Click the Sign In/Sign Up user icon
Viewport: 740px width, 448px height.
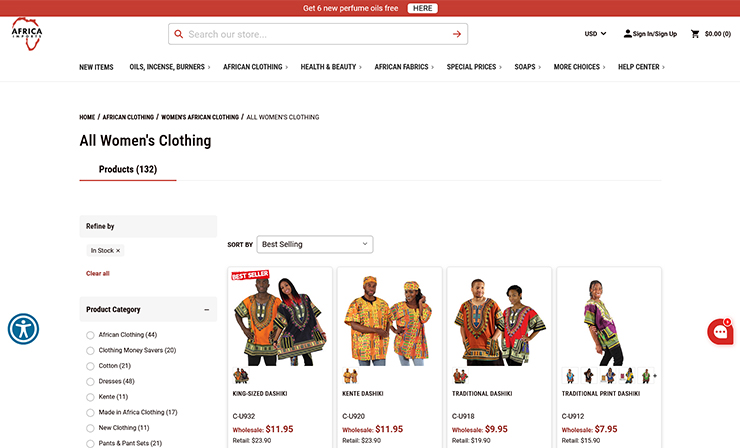(628, 34)
